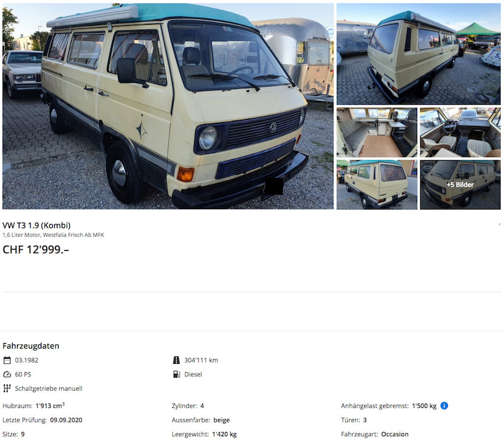504x442 pixels.
Task: Open the rear-side view thumbnail with green tent
Action: (x=418, y=54)
